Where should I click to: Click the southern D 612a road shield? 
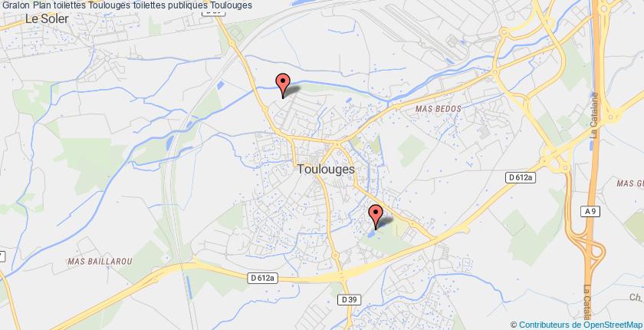263,279
